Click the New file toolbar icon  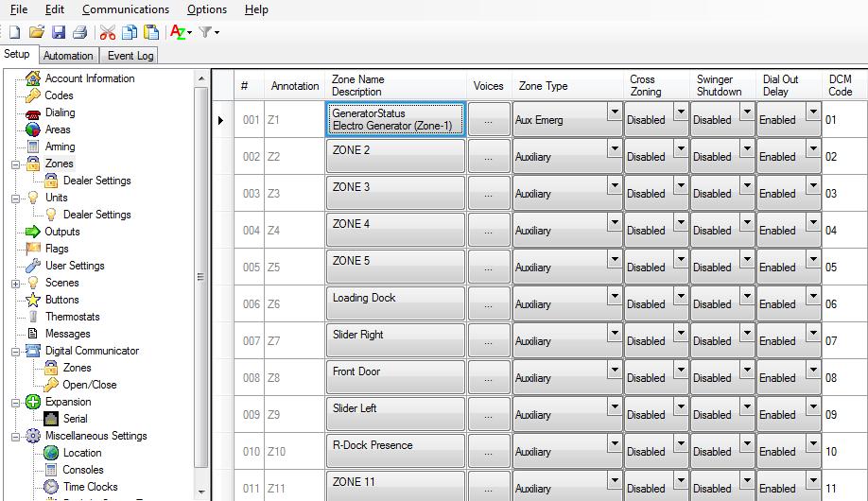coord(14,32)
